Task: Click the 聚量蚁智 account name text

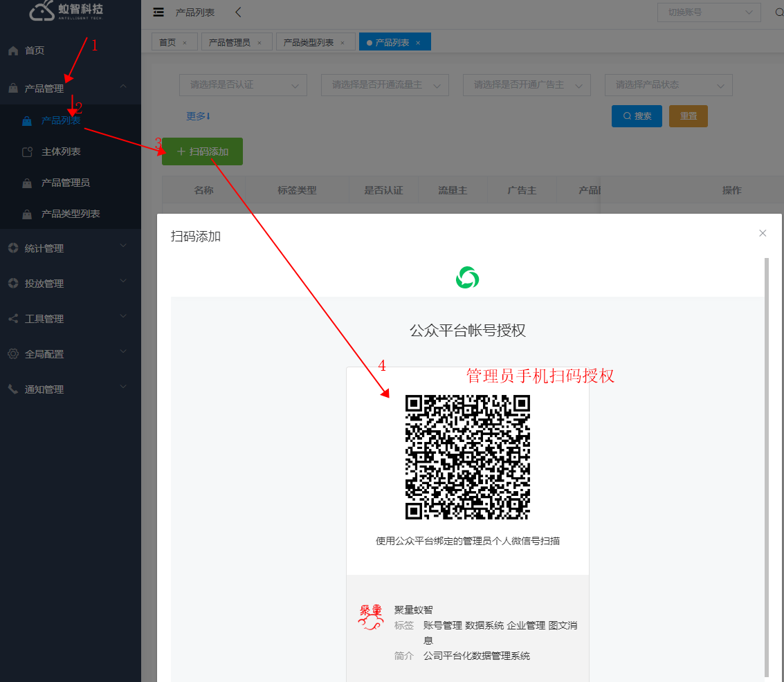Action: 414,610
